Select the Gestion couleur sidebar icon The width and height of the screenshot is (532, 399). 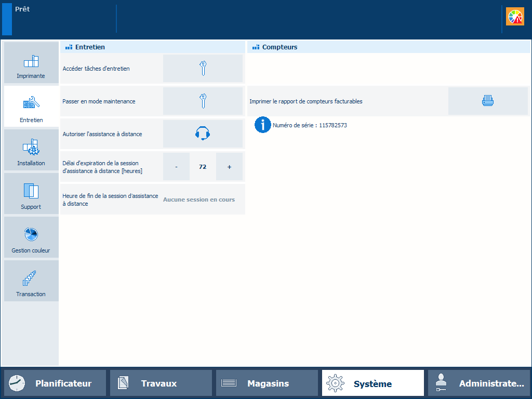point(31,237)
